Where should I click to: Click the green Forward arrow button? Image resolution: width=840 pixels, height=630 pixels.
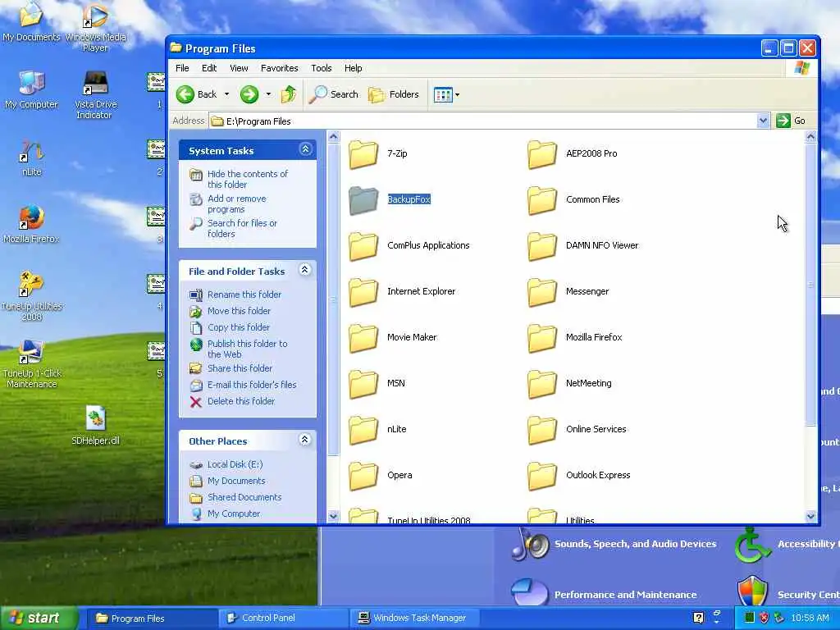(249, 95)
